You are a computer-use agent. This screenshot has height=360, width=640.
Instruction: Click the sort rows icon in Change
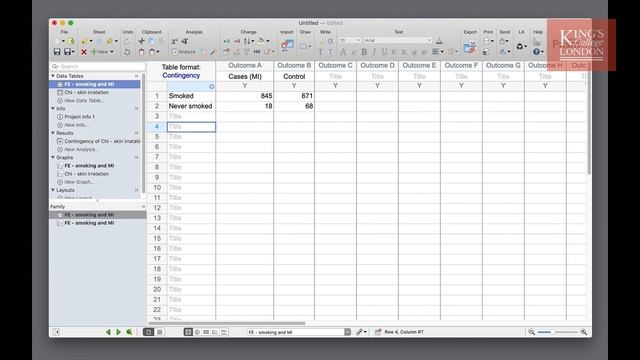[249, 41]
